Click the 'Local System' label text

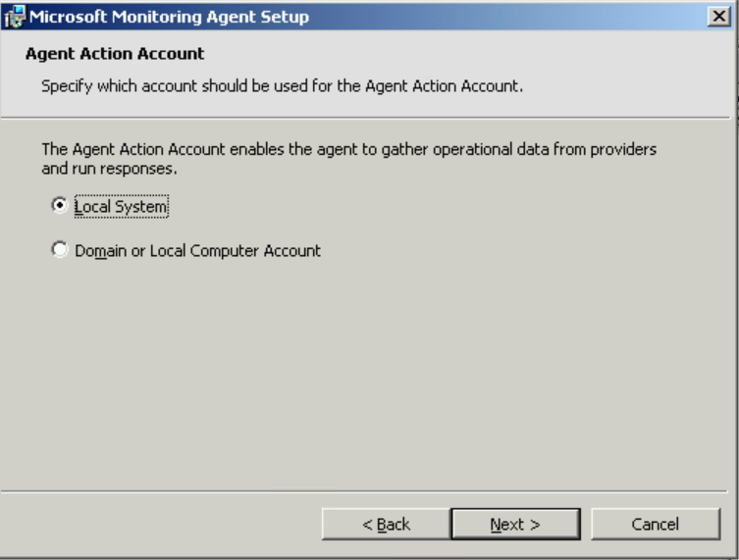121,206
